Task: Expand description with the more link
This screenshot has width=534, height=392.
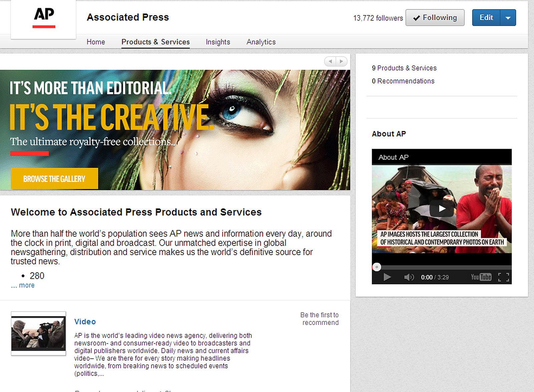Action: tap(27, 285)
